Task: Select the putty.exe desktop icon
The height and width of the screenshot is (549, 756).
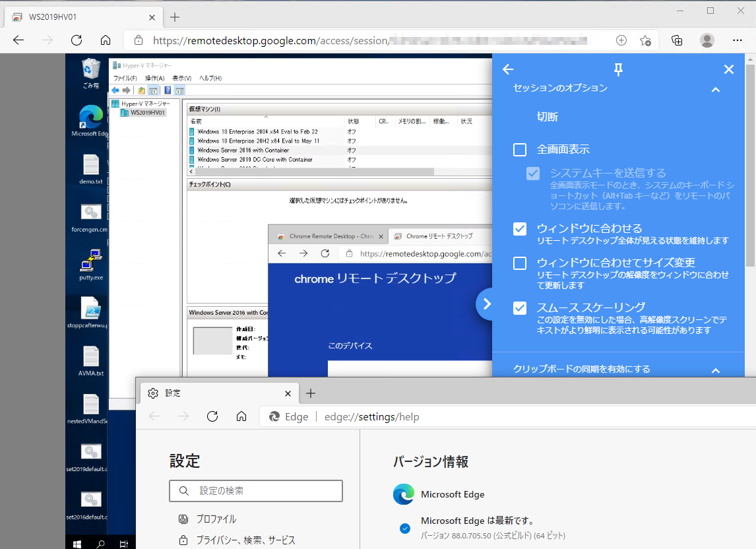Action: [90, 265]
